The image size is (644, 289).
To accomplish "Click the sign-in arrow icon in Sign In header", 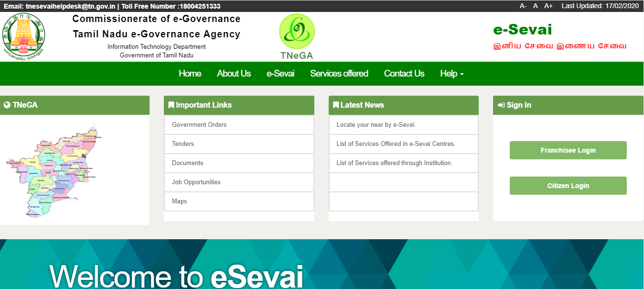I will point(501,105).
